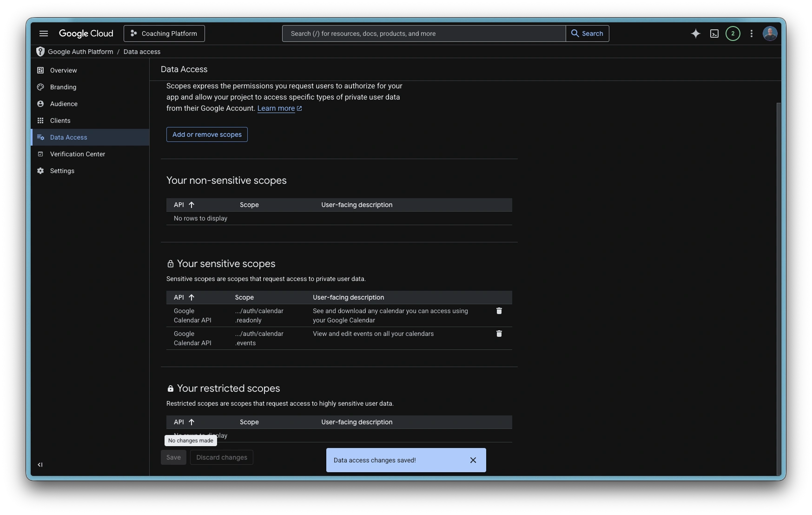The width and height of the screenshot is (812, 515).
Task: Sort sensitive scopes by API arrow
Action: pyautogui.click(x=191, y=297)
